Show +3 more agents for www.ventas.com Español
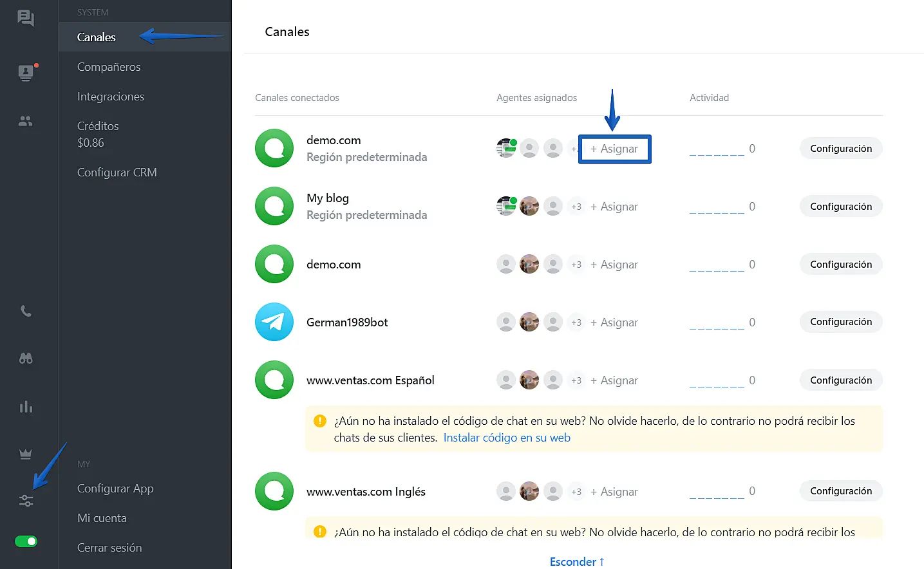This screenshot has height=569, width=924. (576, 380)
